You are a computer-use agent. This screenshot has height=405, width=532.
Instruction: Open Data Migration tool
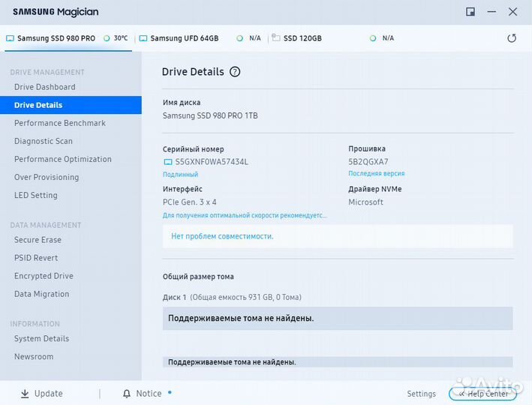click(x=42, y=294)
